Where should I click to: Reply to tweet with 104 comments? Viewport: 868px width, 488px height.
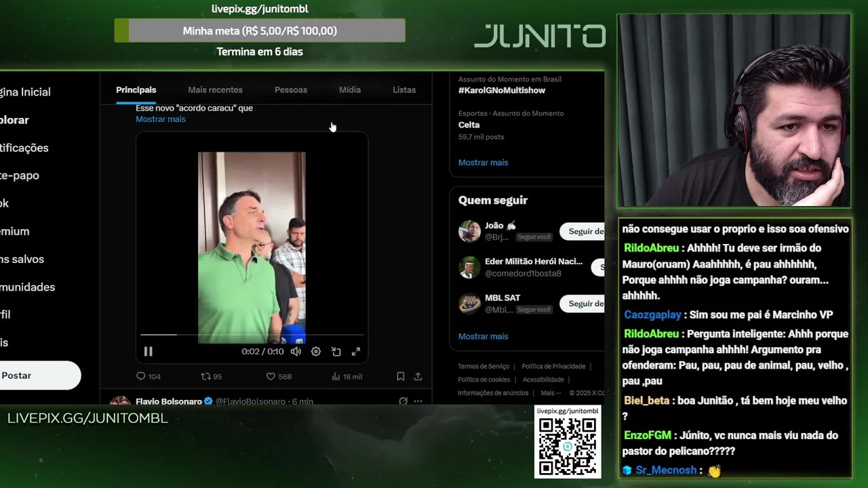pyautogui.click(x=148, y=376)
